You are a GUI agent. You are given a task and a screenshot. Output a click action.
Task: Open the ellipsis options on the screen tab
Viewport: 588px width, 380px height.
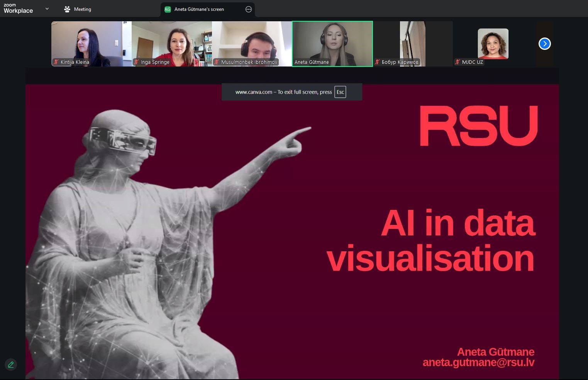pyautogui.click(x=249, y=9)
